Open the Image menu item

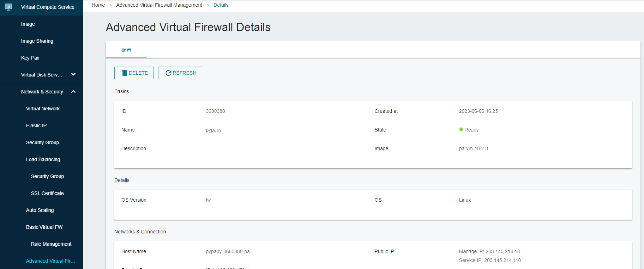click(x=28, y=24)
